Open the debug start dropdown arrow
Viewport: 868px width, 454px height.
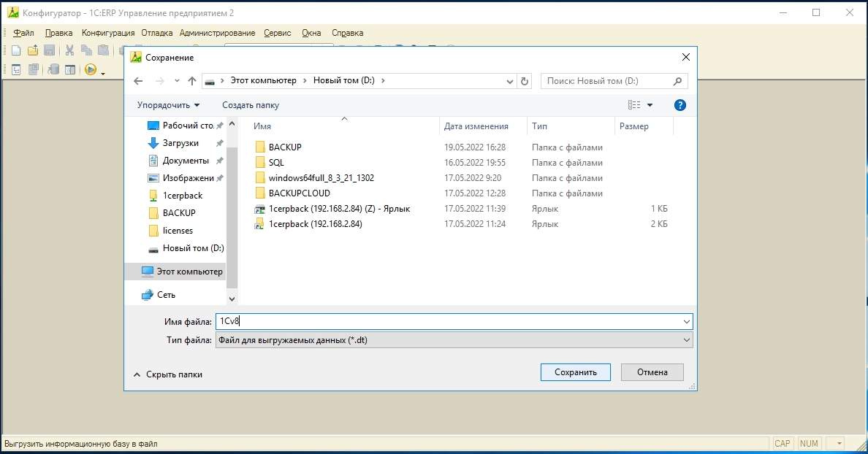click(x=103, y=72)
